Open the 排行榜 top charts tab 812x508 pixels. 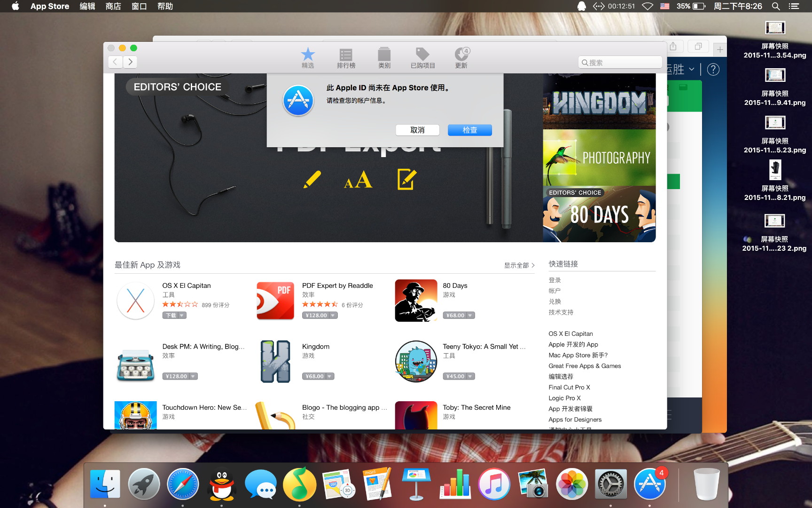click(x=346, y=58)
